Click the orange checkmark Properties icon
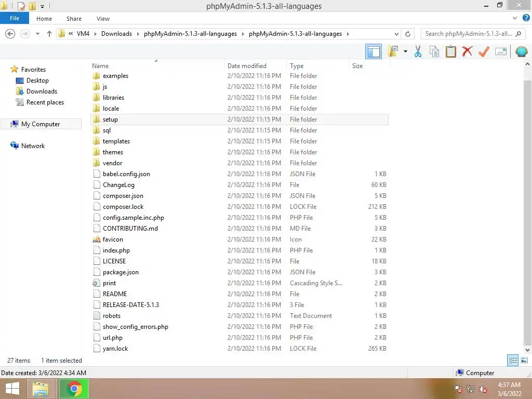The height and width of the screenshot is (399, 532). (x=484, y=51)
